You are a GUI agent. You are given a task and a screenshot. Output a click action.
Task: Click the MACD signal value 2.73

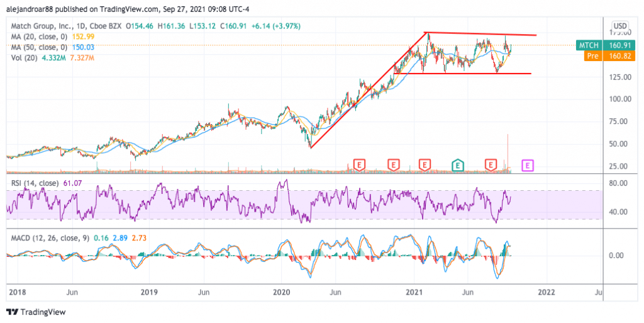tap(139, 238)
